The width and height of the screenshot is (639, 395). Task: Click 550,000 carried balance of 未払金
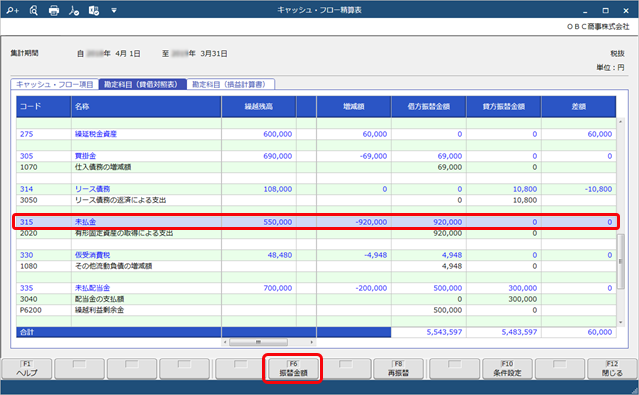point(278,222)
